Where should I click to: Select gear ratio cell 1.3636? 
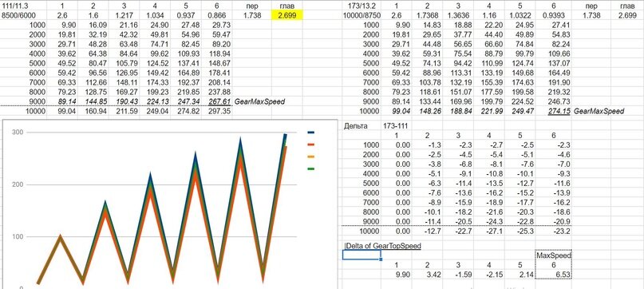click(x=458, y=16)
